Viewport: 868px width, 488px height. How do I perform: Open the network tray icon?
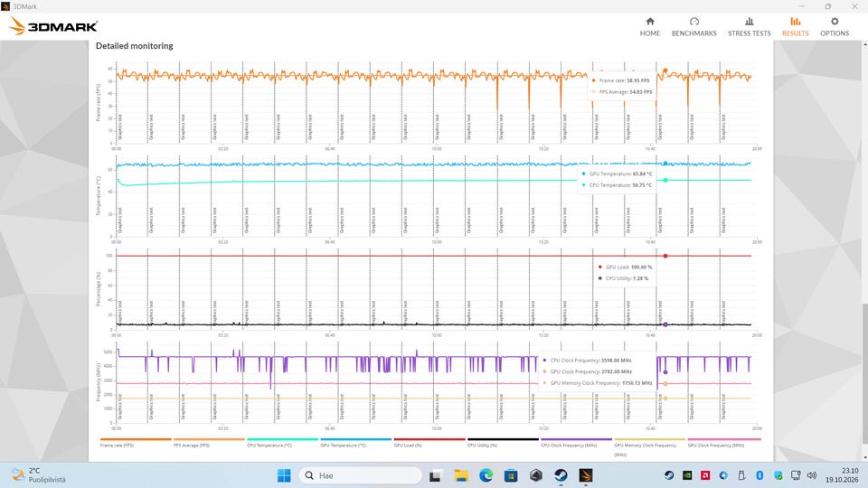click(x=796, y=475)
